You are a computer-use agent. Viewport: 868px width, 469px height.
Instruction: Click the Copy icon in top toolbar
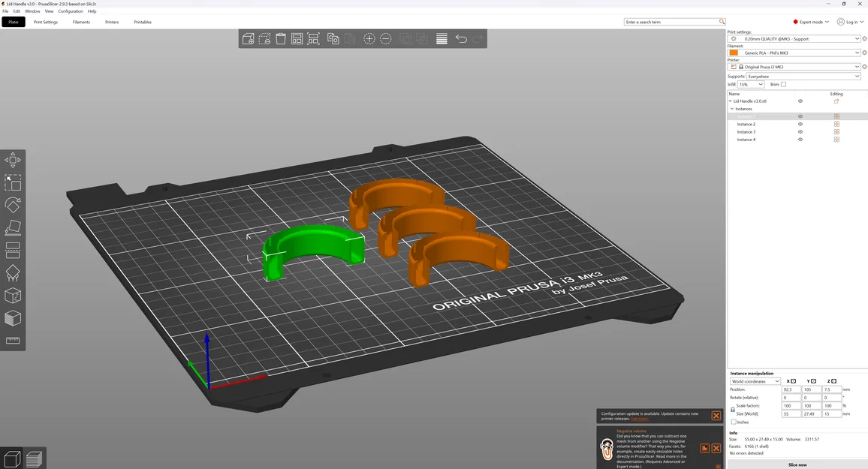[333, 39]
